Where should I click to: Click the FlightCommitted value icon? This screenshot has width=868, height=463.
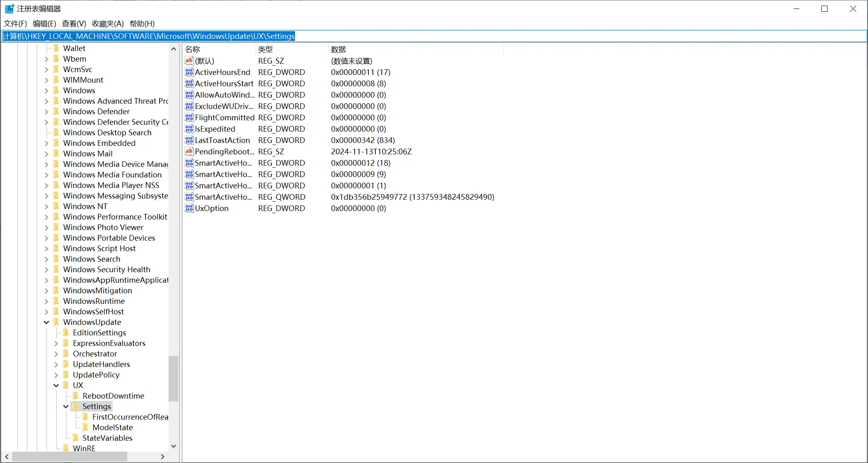click(x=189, y=117)
